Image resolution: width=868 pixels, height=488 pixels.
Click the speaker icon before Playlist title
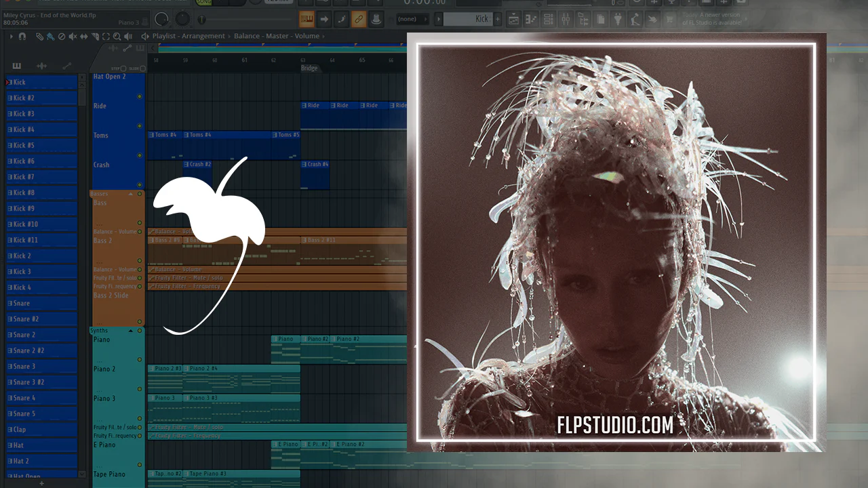click(x=145, y=36)
